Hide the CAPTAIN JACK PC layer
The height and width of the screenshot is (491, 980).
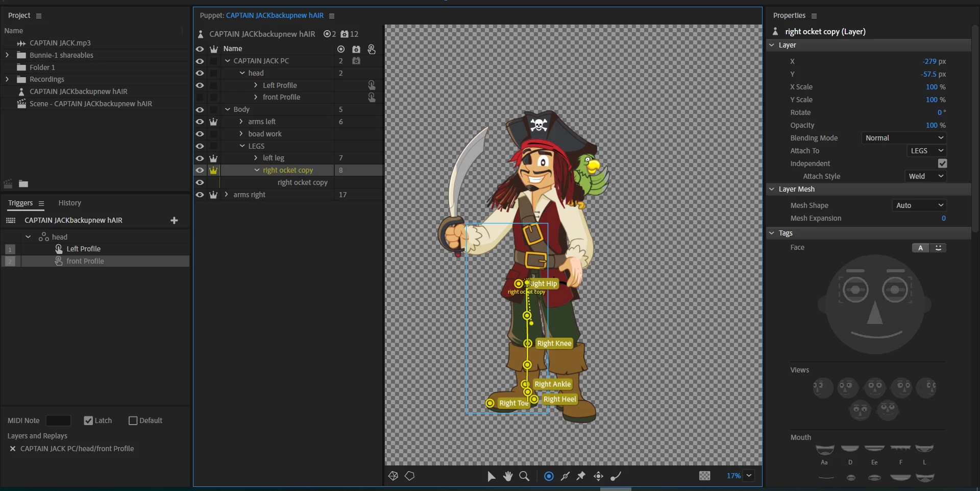click(x=200, y=61)
